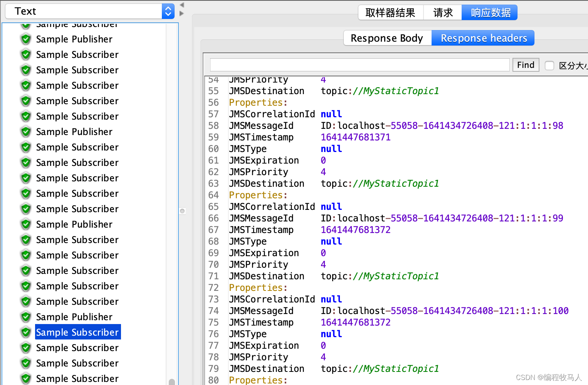This screenshot has width=588, height=385.
Task: Click the JMSType null value on line 76
Action: pos(331,334)
